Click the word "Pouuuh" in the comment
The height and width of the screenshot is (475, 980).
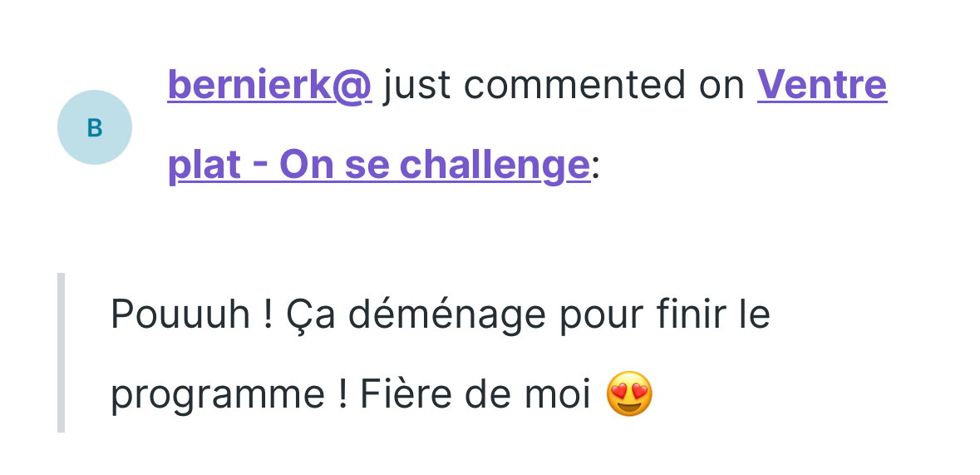click(x=180, y=314)
